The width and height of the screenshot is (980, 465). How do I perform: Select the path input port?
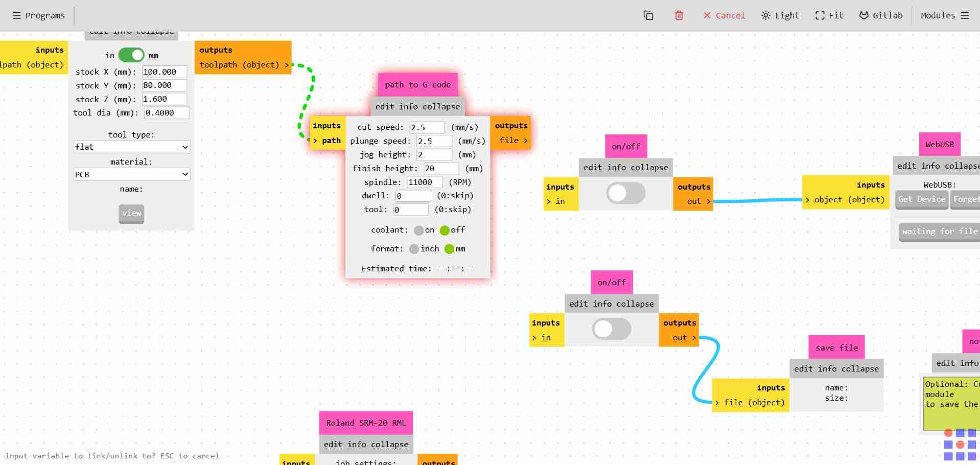click(x=328, y=141)
